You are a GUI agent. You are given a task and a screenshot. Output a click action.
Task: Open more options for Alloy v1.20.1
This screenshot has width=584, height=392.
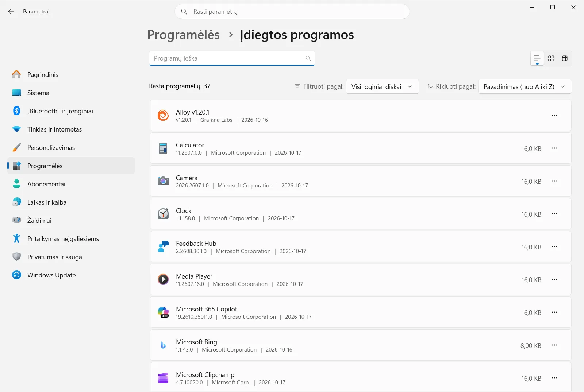coord(554,115)
